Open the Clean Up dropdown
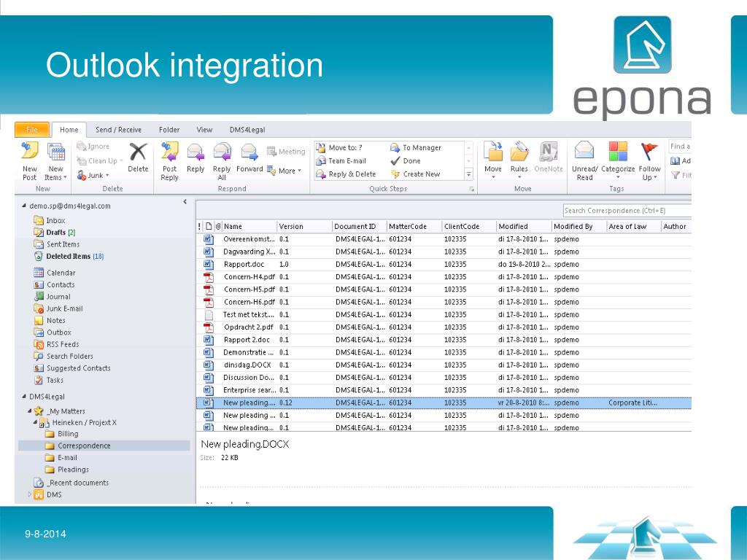The height and width of the screenshot is (560, 747). [x=99, y=161]
